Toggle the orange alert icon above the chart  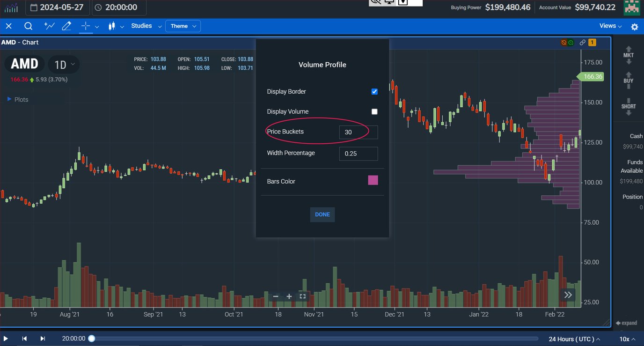tap(563, 42)
